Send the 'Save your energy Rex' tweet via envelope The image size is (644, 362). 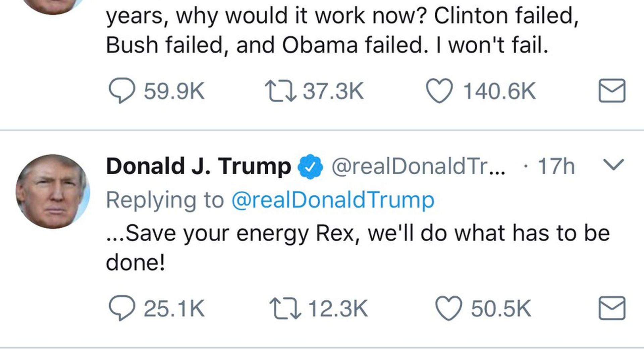612,308
